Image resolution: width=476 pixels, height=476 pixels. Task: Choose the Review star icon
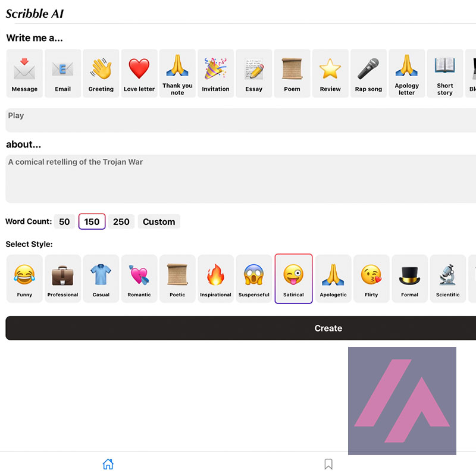tap(330, 73)
